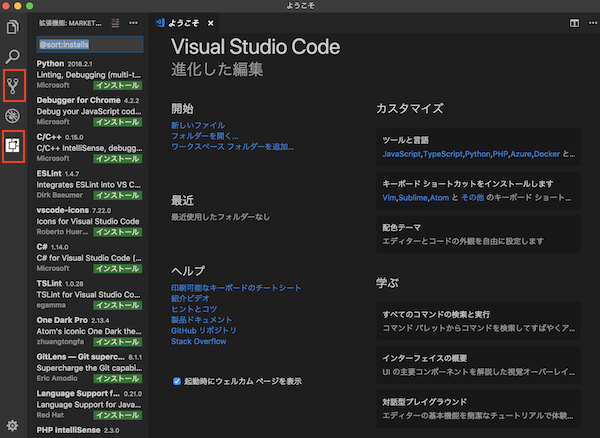Split the editor layout

pos(574,23)
